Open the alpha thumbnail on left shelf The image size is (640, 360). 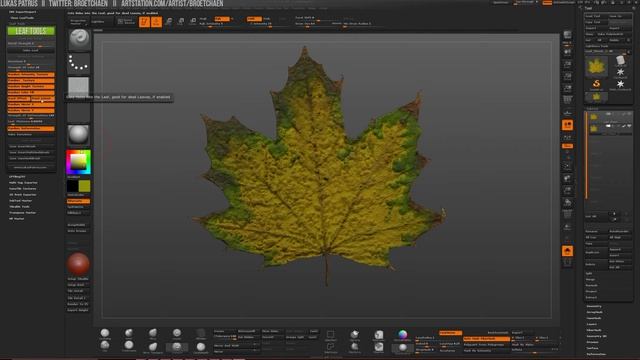pos(79,87)
